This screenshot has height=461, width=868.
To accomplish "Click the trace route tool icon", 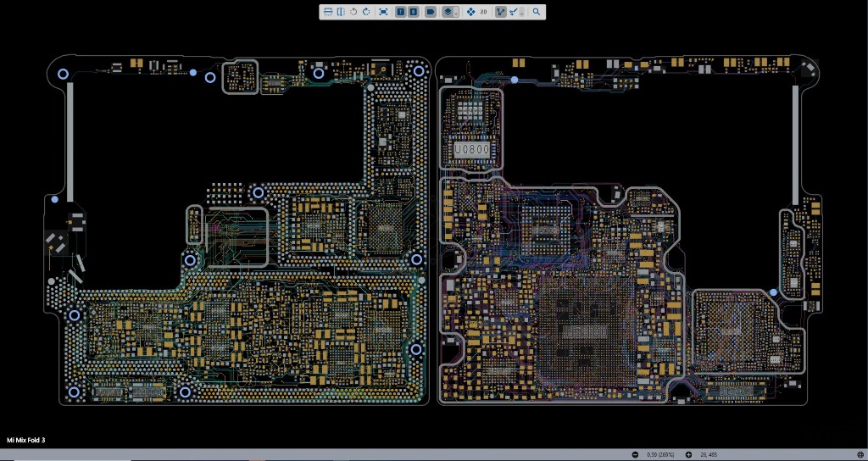I will pos(514,12).
